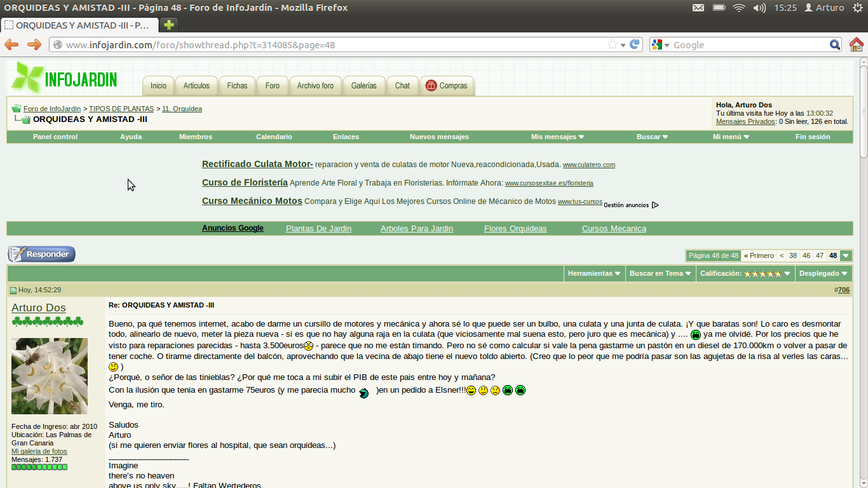Click the search magnifier icon

pos(835,44)
